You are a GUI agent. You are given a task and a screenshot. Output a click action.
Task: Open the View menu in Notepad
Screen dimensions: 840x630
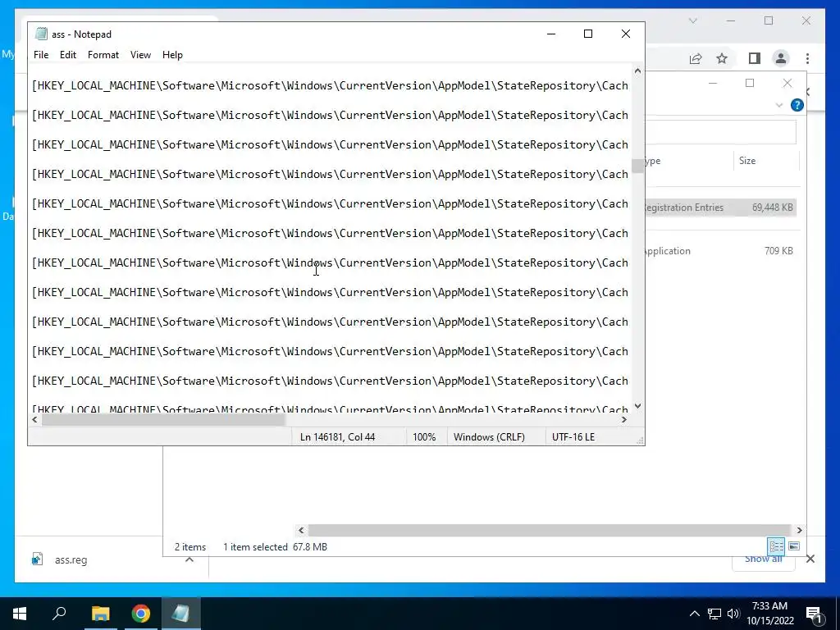(140, 55)
